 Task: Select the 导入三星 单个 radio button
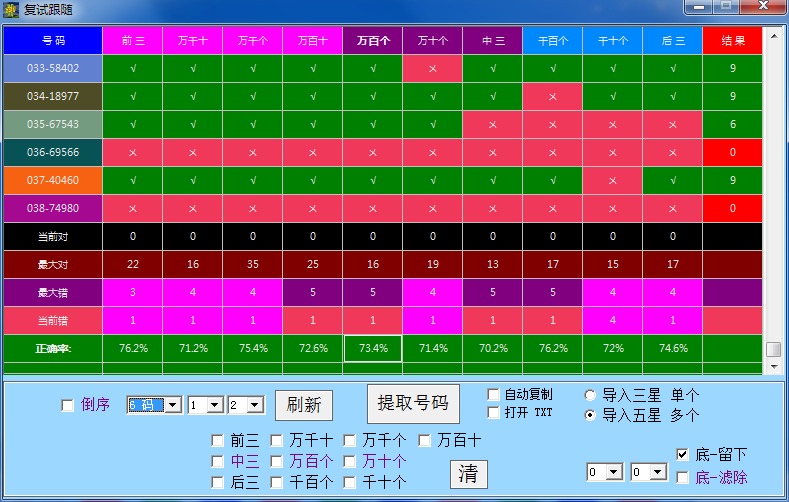(x=590, y=395)
